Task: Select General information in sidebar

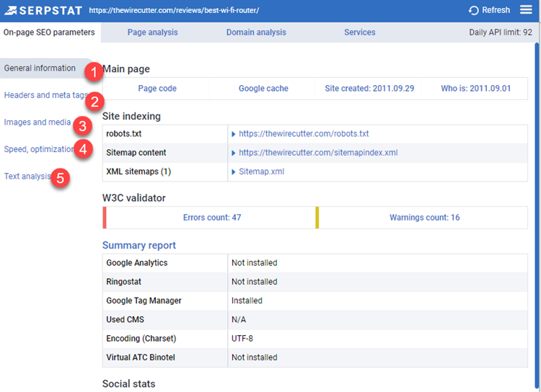Action: 40,68
